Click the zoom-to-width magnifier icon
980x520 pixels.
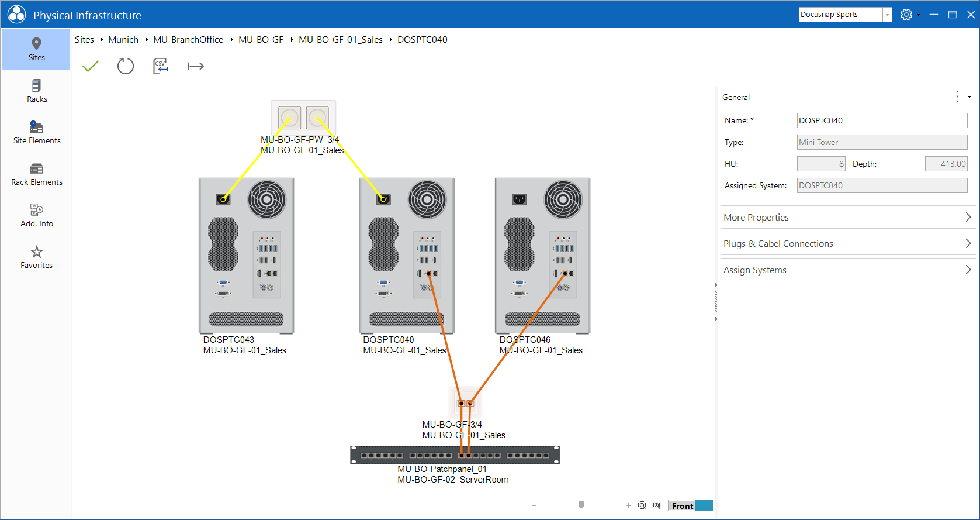(656, 505)
